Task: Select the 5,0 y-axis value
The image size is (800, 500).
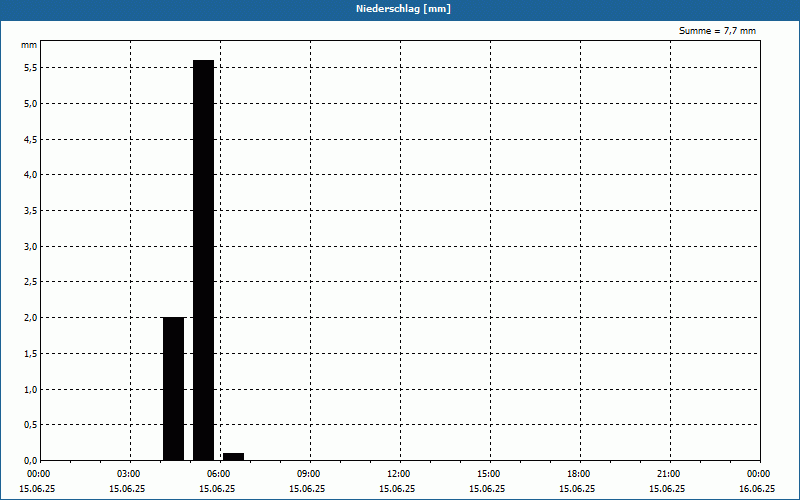Action: (31, 104)
